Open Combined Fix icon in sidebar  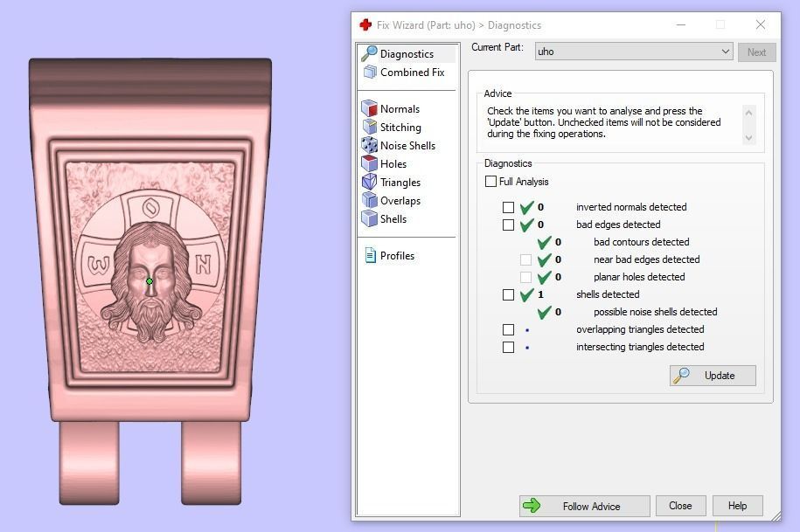(x=369, y=72)
